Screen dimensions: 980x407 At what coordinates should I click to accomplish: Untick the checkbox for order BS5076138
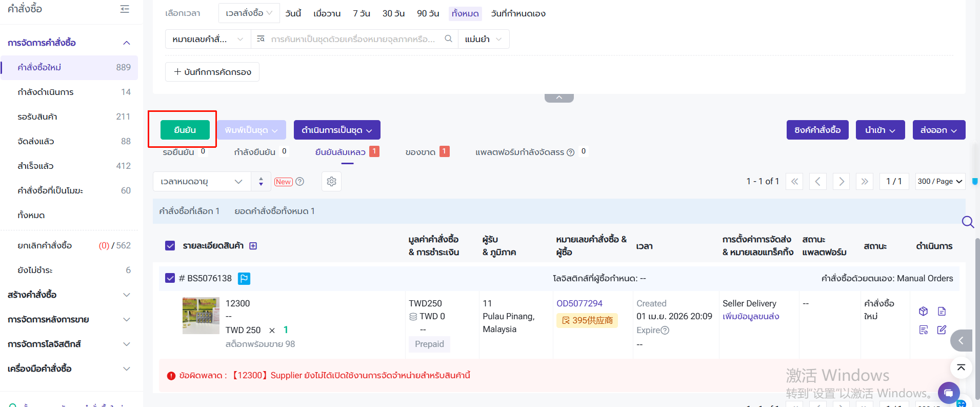click(x=170, y=278)
